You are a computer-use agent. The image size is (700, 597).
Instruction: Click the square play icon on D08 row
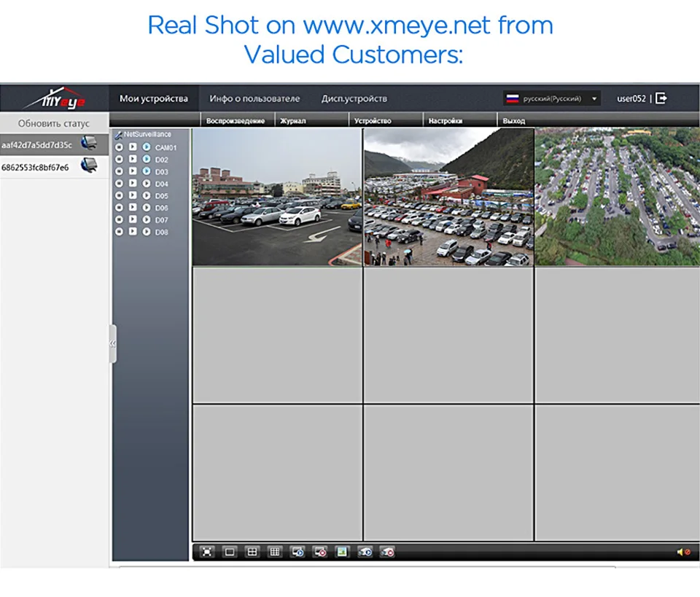point(133,231)
